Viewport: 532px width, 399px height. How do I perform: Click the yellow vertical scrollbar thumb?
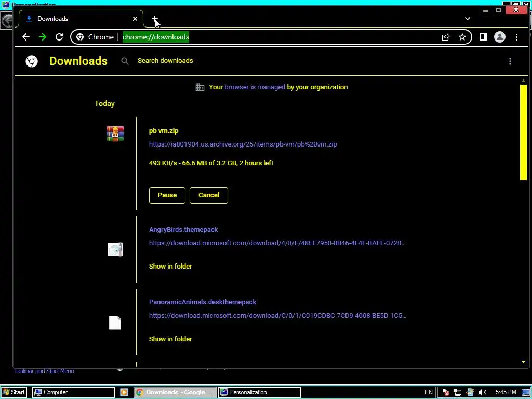[523, 132]
